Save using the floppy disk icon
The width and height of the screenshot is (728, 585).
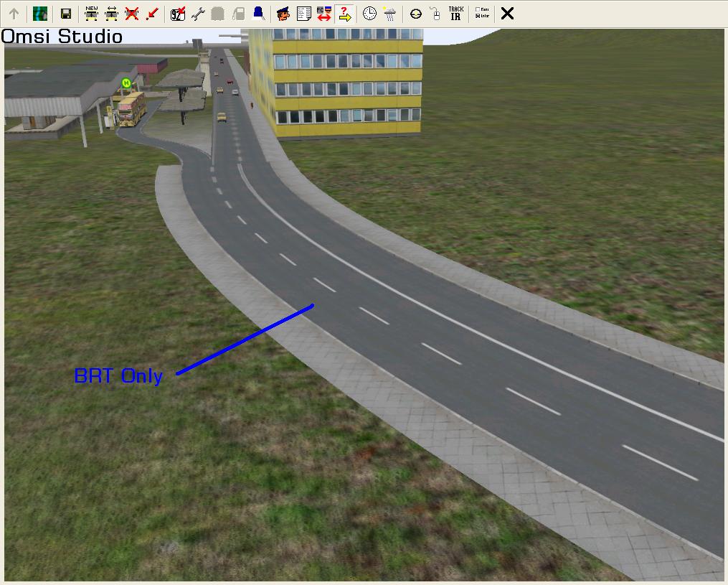pos(65,14)
